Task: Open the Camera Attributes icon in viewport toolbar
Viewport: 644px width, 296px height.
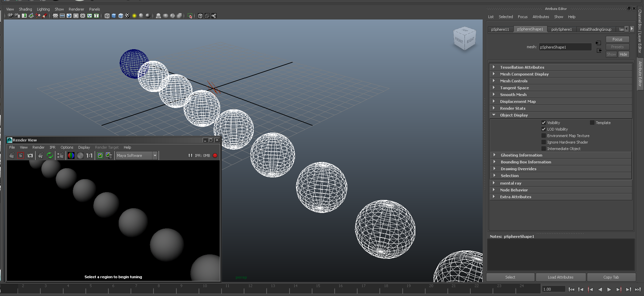Action: pos(17,16)
